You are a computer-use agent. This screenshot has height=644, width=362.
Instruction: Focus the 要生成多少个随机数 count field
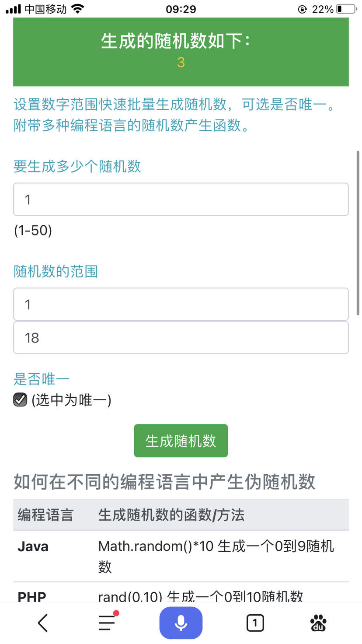181,199
